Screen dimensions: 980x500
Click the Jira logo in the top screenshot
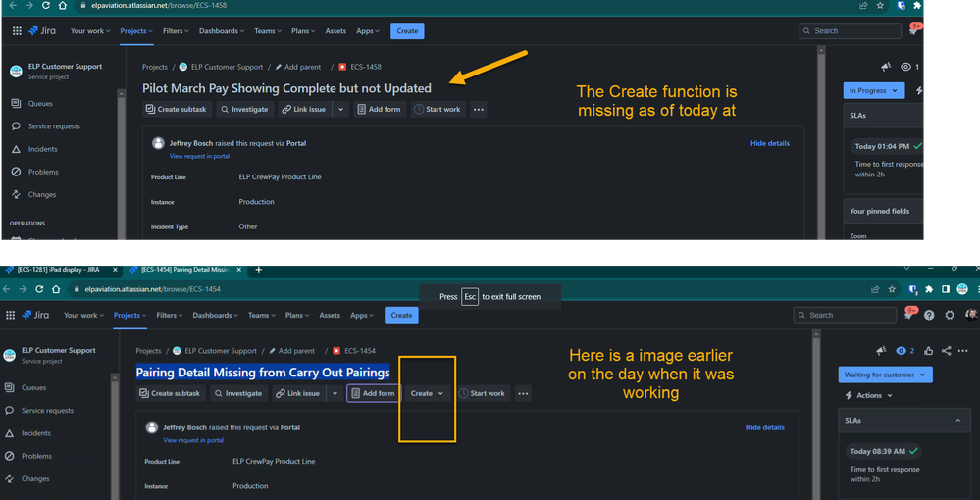(42, 31)
